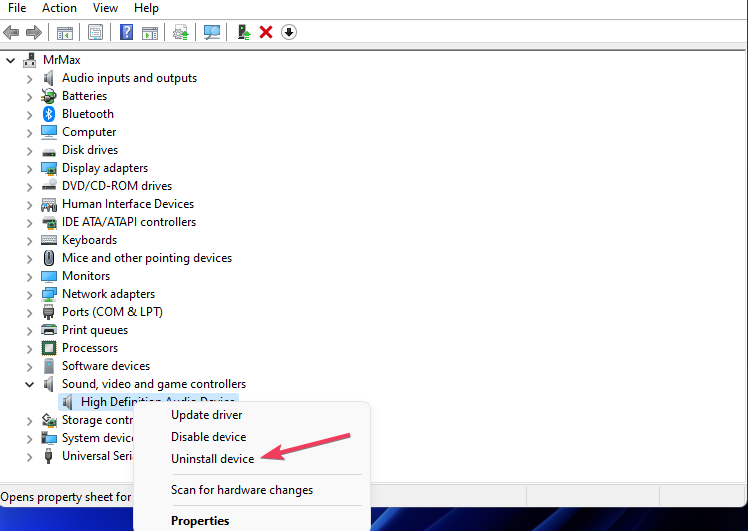Open the View menu

point(105,8)
